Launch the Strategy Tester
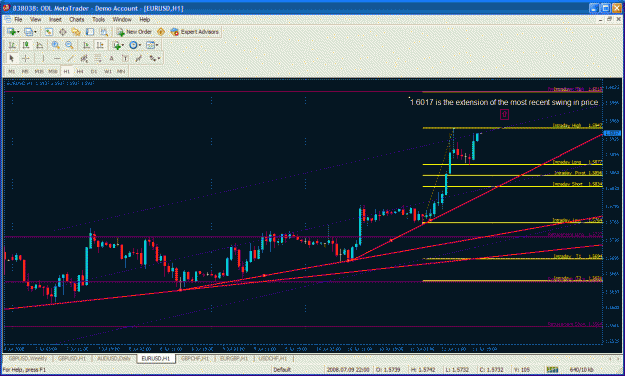 click(x=104, y=32)
